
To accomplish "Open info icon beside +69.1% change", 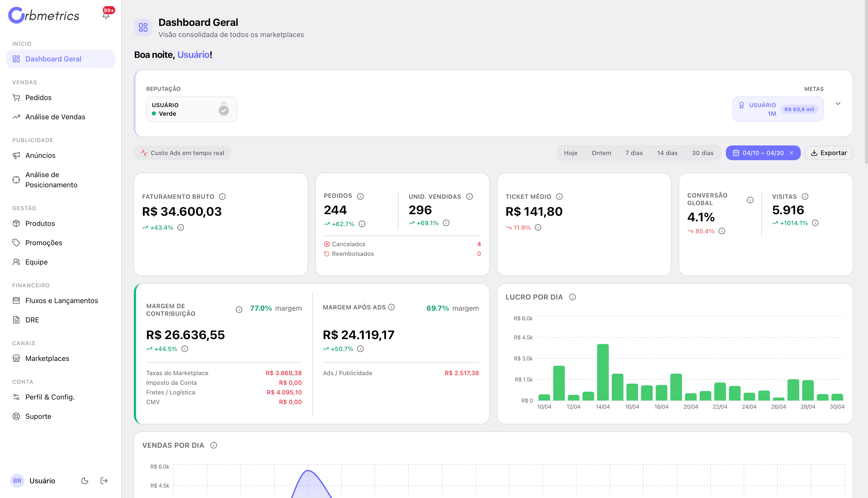I will coord(446,223).
